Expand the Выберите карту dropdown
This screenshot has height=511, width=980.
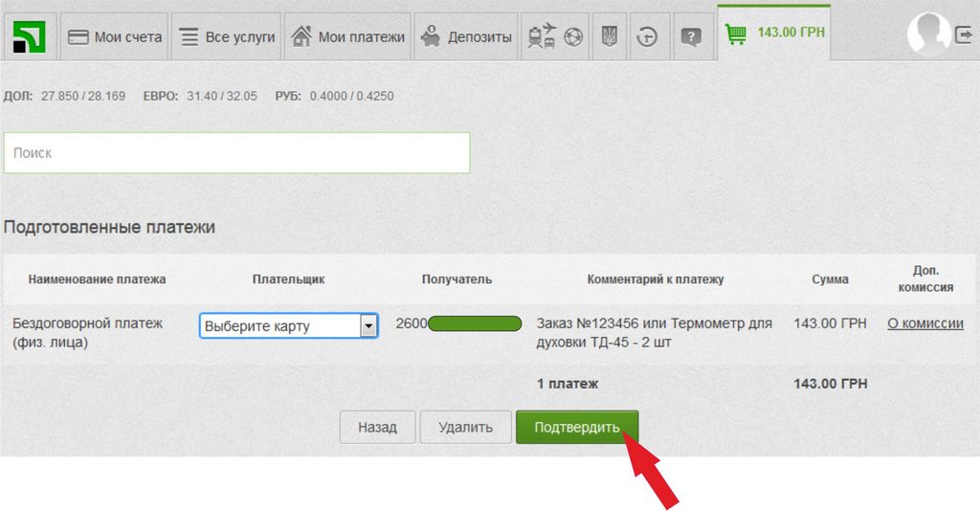[289, 326]
